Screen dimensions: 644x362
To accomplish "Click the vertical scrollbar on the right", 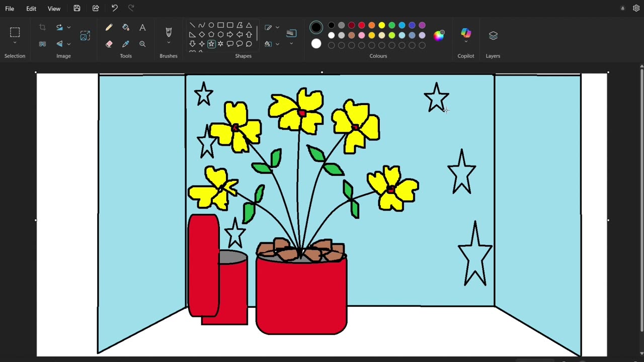I will coord(641,201).
